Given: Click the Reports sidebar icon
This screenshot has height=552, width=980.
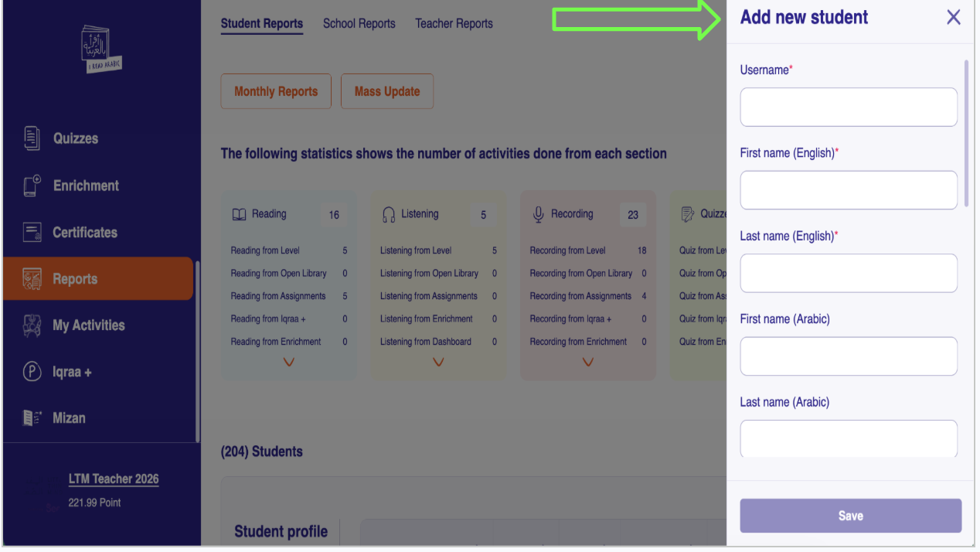Looking at the screenshot, I should (x=32, y=279).
